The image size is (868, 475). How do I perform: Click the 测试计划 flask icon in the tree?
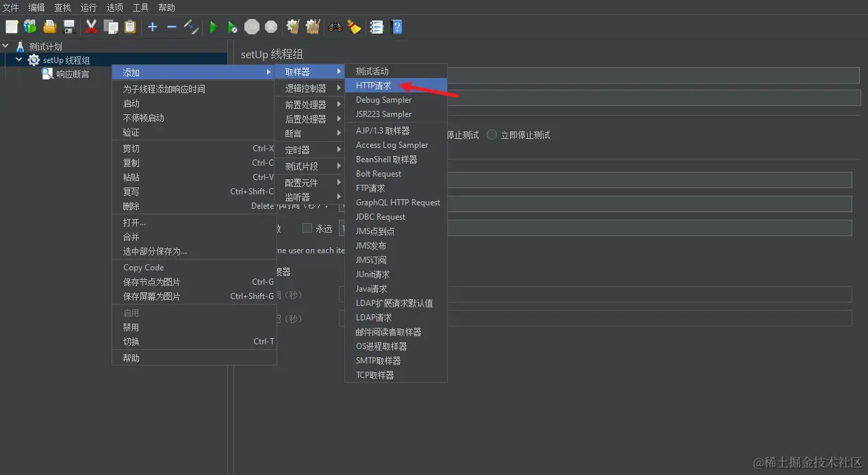[x=20, y=47]
